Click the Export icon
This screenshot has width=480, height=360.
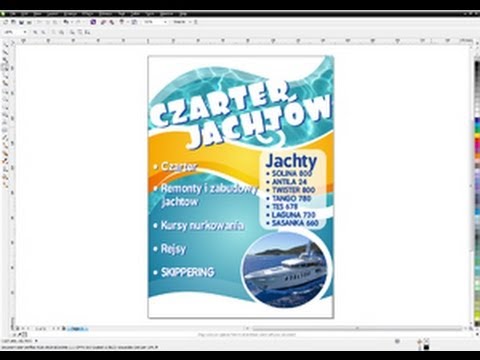[112, 22]
